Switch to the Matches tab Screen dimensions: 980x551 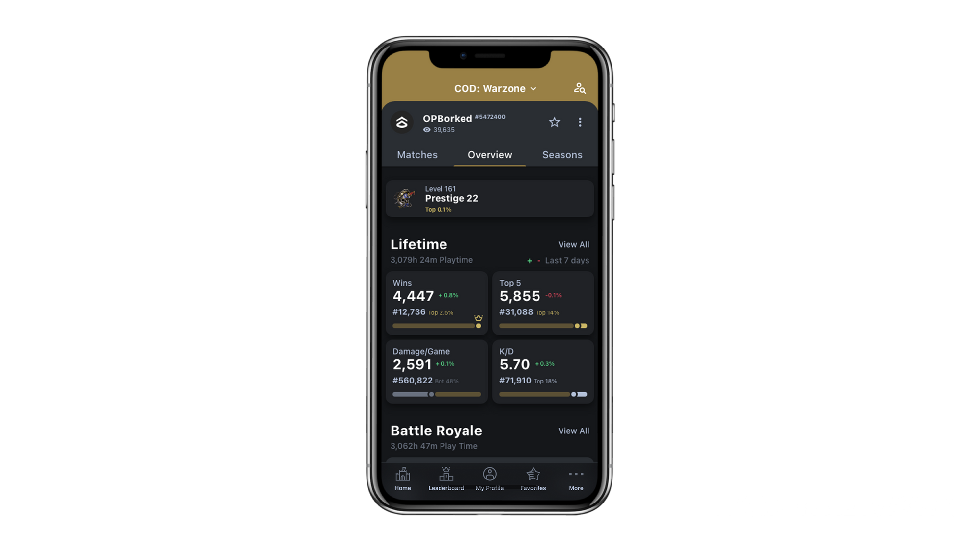coord(417,154)
